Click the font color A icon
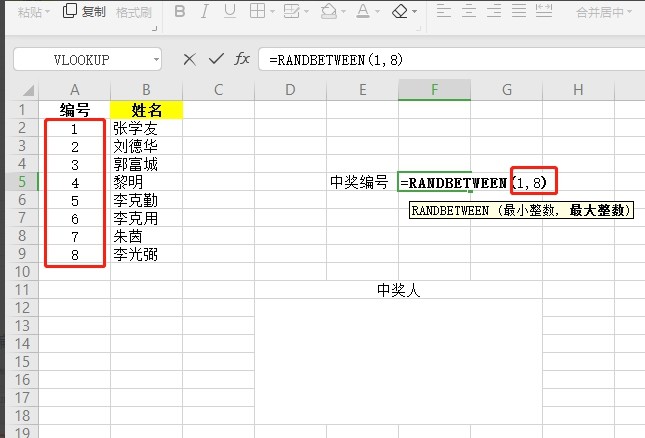Screen dimensions: 645x438 tap(363, 12)
